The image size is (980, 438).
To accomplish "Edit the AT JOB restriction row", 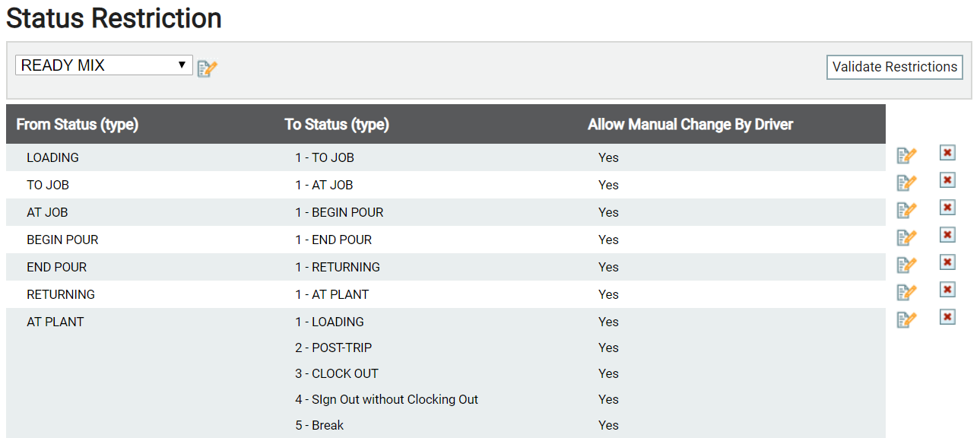I will [906, 210].
